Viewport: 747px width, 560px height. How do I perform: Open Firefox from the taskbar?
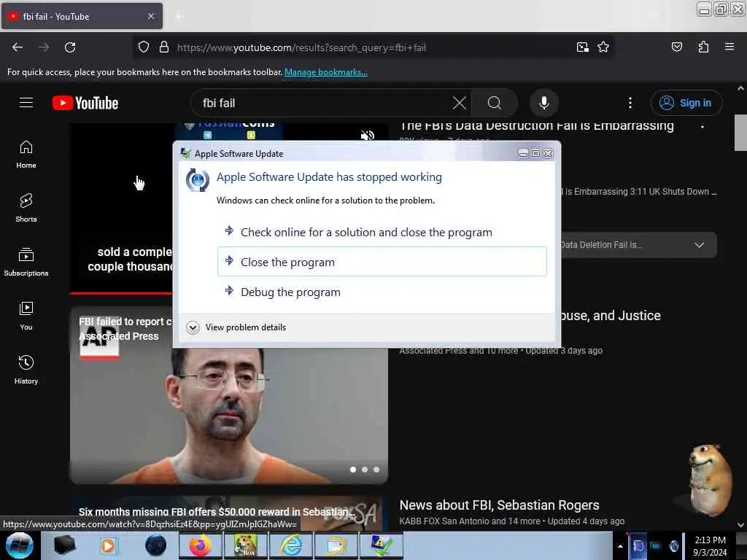(x=201, y=545)
